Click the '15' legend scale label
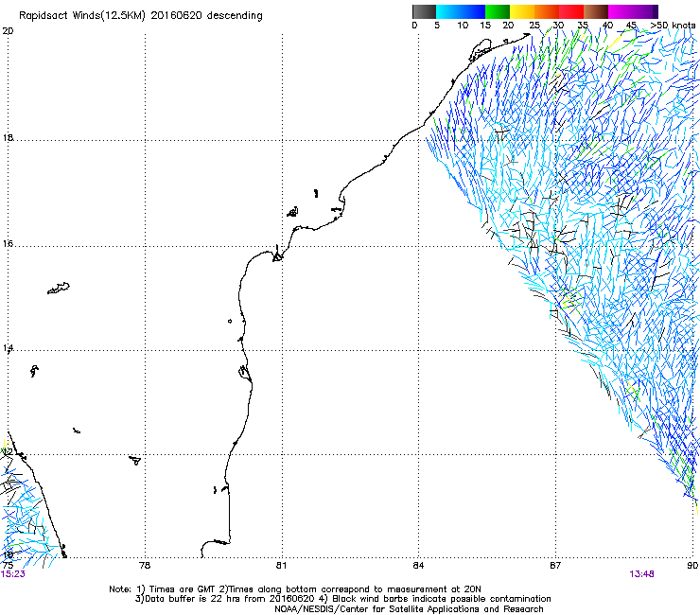Viewport: 700px width, 615px height. (x=485, y=25)
